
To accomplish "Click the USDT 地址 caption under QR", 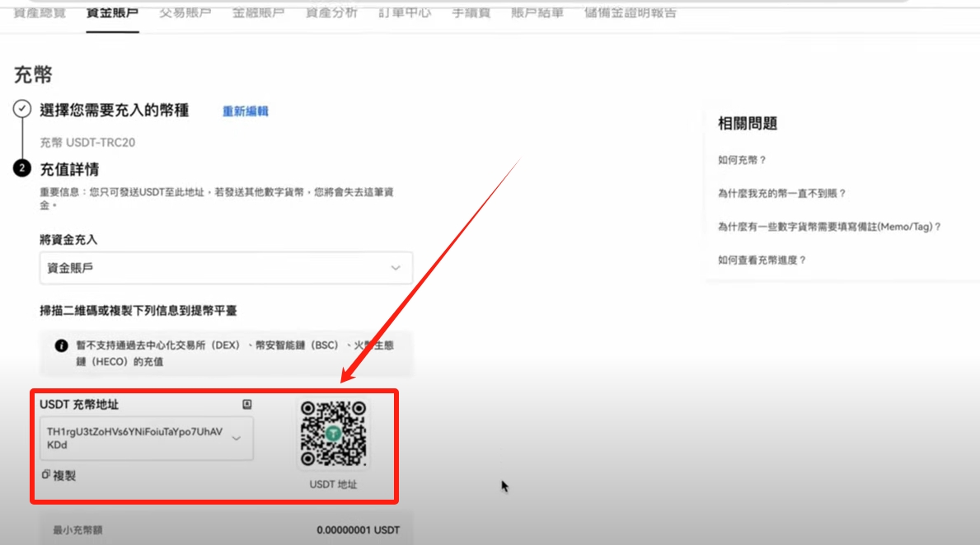I will tap(333, 484).
